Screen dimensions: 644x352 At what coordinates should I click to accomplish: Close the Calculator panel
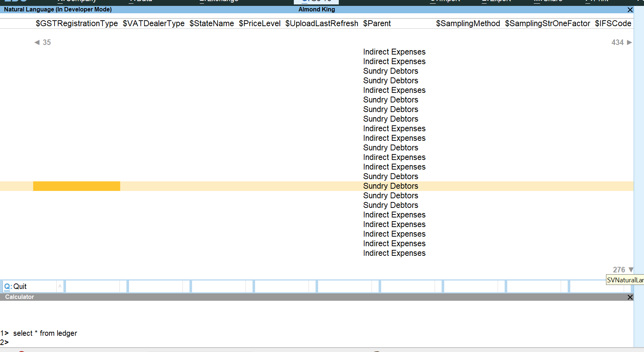(630, 297)
